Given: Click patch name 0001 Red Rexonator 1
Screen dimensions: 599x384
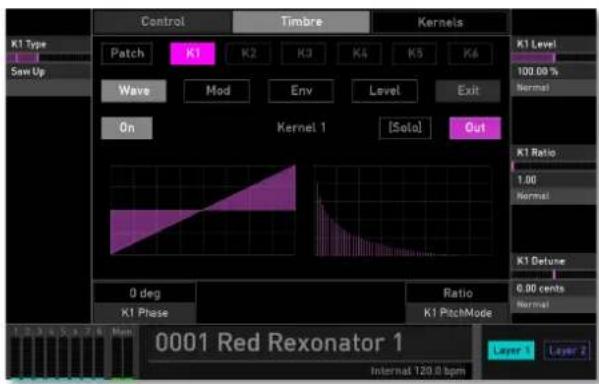Looking at the screenshot, I should (279, 342).
